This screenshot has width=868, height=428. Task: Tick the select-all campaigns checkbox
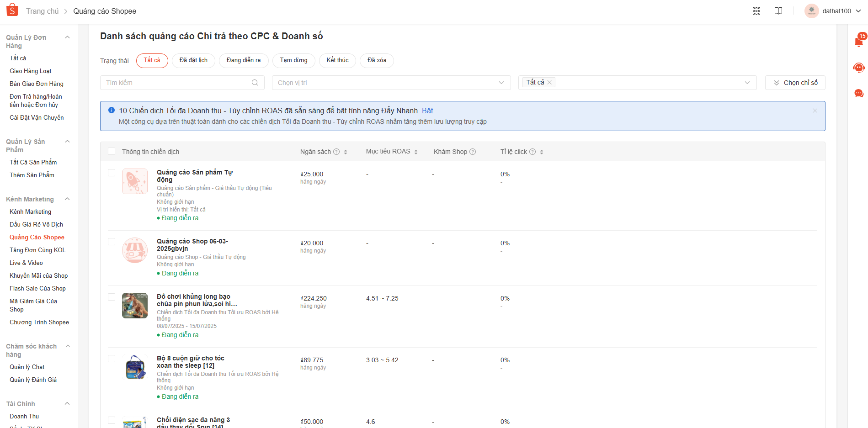(x=112, y=151)
